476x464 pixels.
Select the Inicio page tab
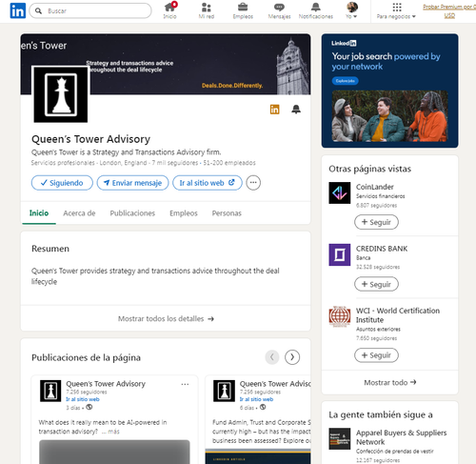39,213
